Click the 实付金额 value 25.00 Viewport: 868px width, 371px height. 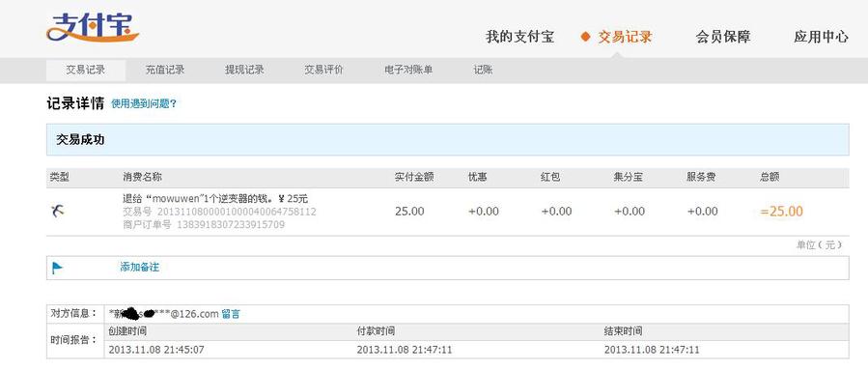click(x=409, y=212)
